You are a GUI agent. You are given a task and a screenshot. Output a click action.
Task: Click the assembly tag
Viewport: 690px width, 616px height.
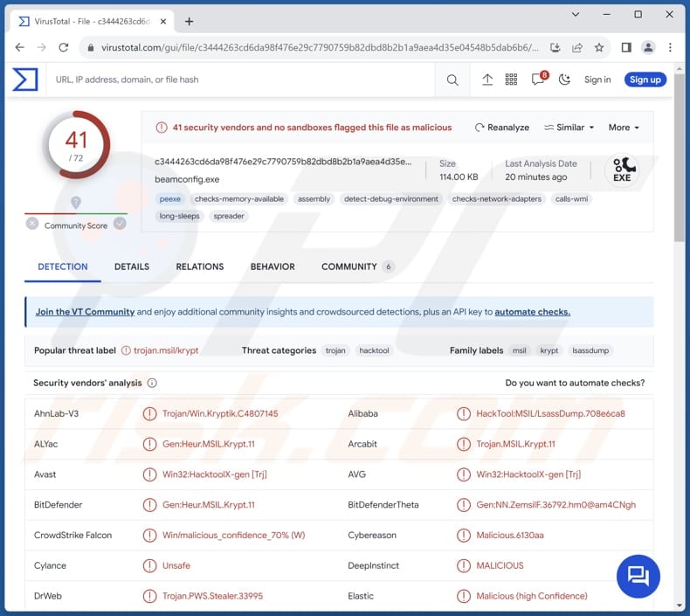(314, 199)
